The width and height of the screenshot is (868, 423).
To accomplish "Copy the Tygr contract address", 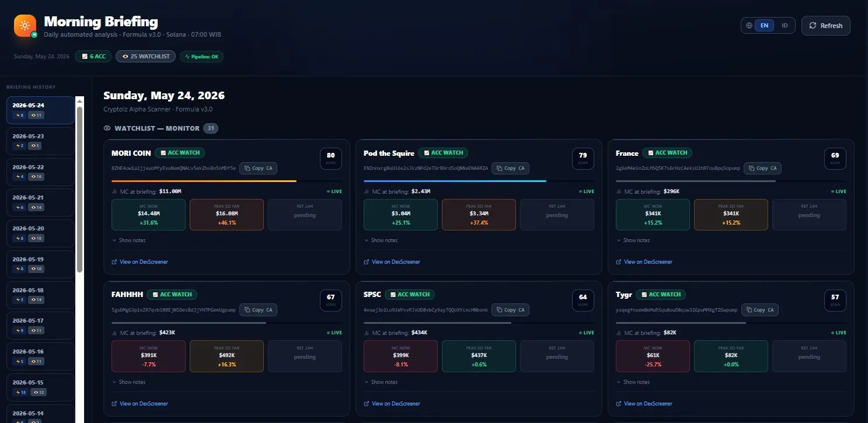I will (759, 310).
